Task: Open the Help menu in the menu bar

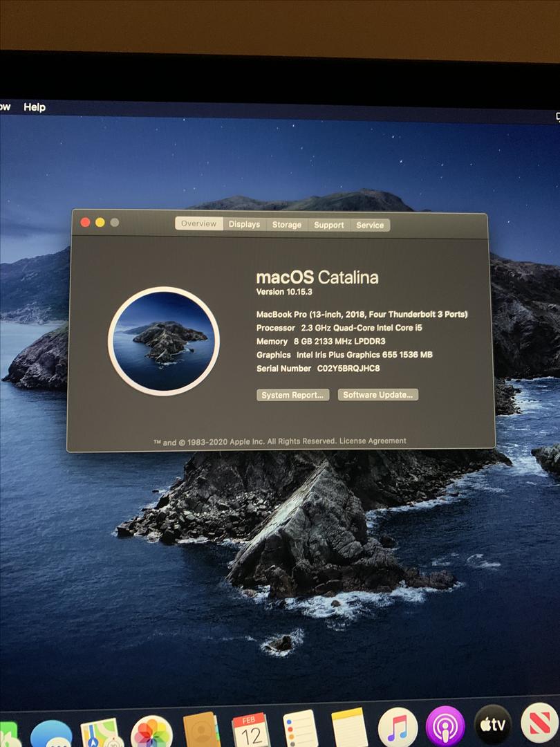Action: pyautogui.click(x=35, y=107)
